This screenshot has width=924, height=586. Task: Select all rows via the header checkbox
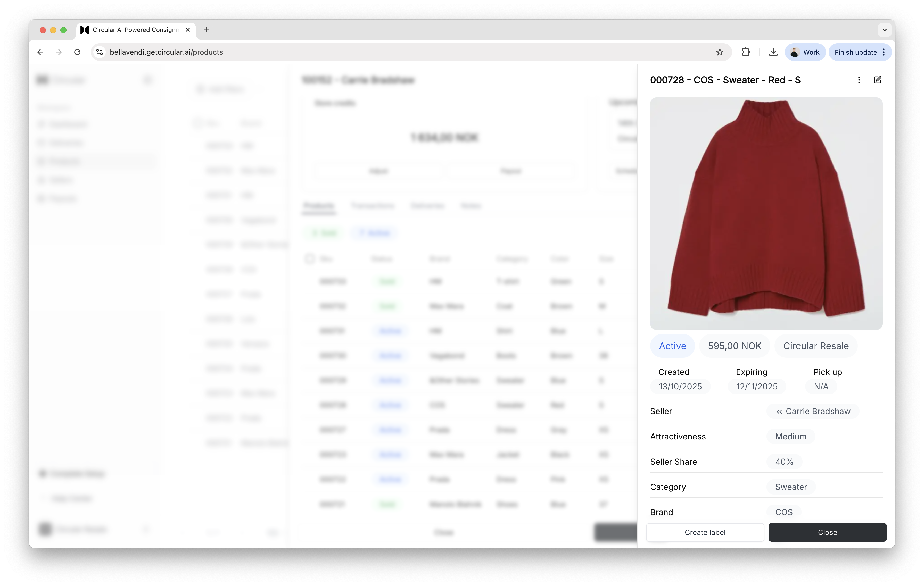pyautogui.click(x=309, y=258)
